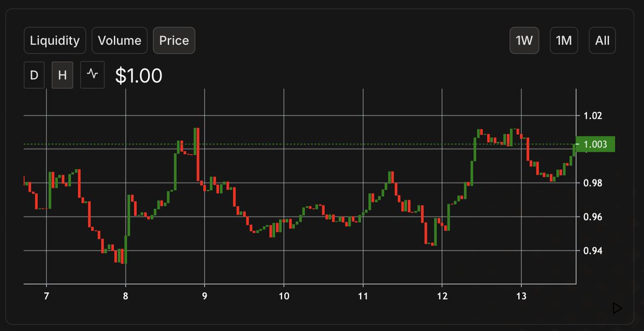This screenshot has width=644, height=331.
Task: Choose daily candles with D button
Action: 34,75
